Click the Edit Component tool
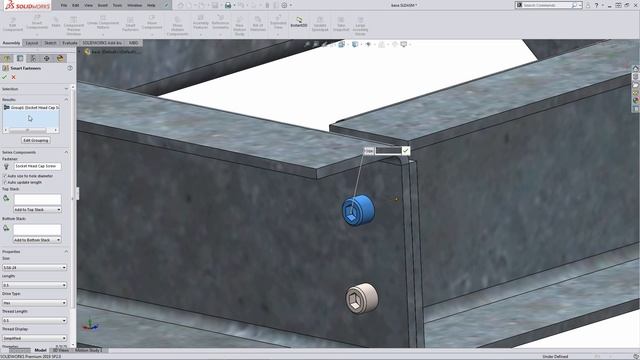640x360 pixels. pyautogui.click(x=13, y=24)
